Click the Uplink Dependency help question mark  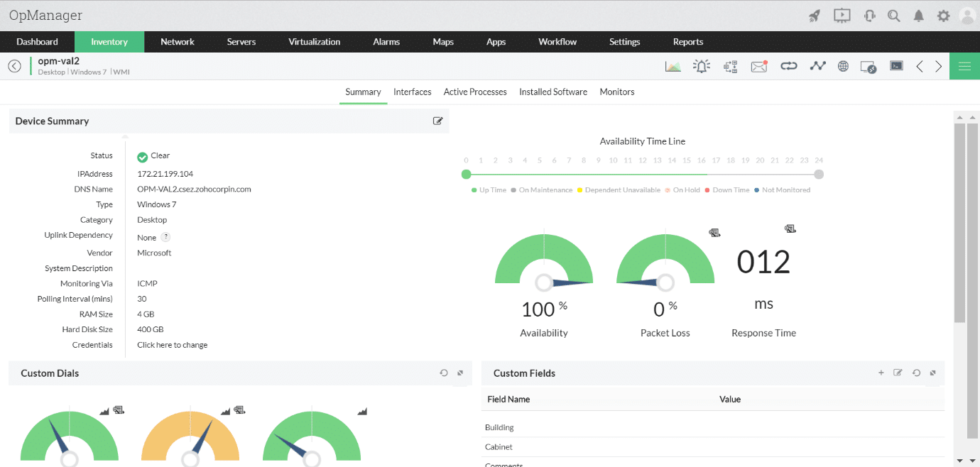(165, 237)
